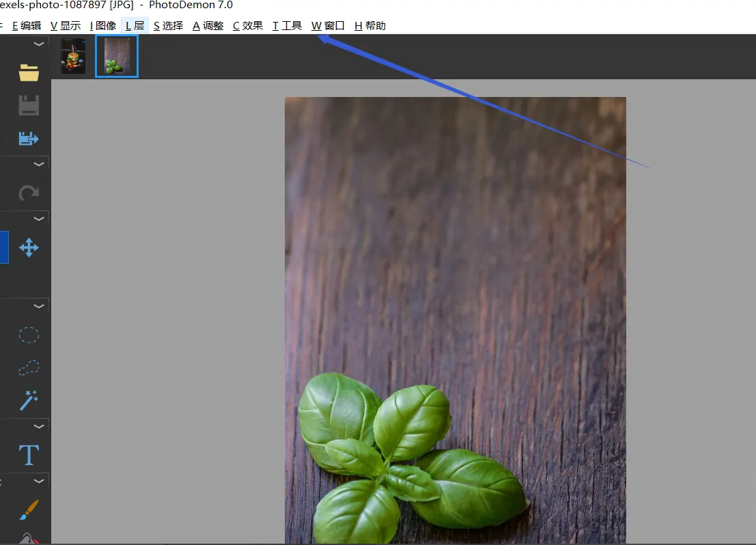Screen dimensions: 756x545
Task: Click the grey floppy disk Save icon
Action: pyautogui.click(x=29, y=105)
